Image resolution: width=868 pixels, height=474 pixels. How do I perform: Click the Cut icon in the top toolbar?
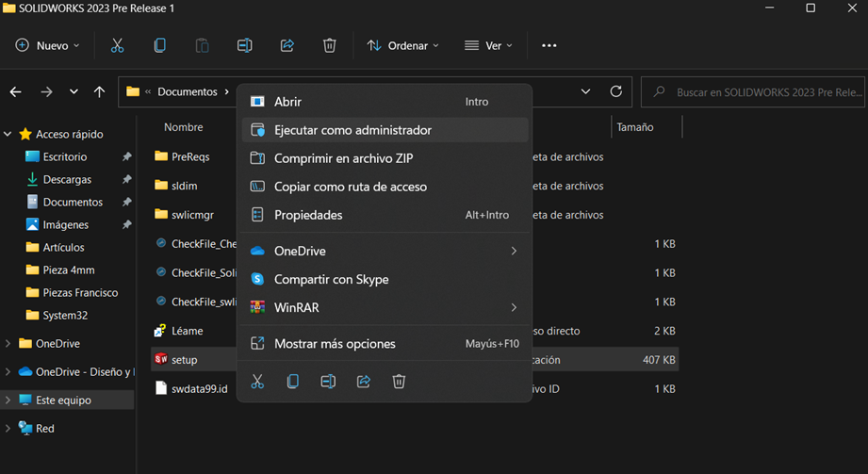(x=117, y=45)
